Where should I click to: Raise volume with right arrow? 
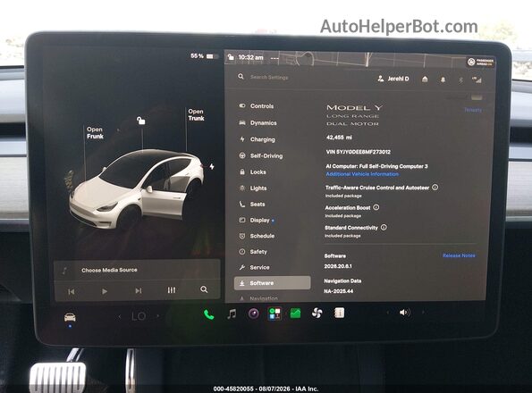click(x=423, y=312)
